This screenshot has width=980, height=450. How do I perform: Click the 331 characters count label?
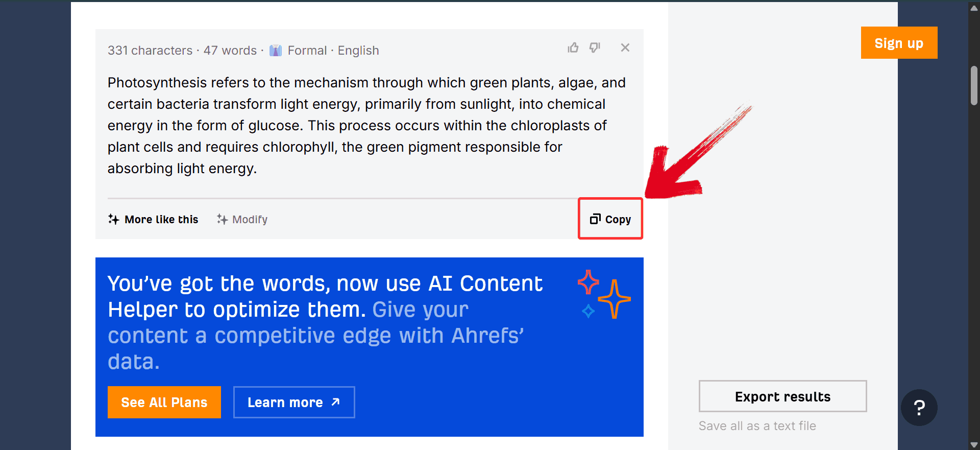(x=150, y=51)
